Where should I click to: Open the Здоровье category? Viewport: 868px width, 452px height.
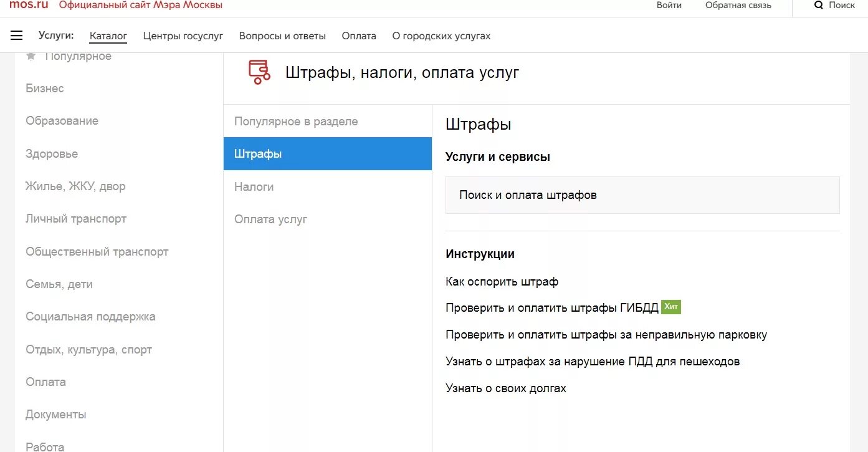(52, 154)
